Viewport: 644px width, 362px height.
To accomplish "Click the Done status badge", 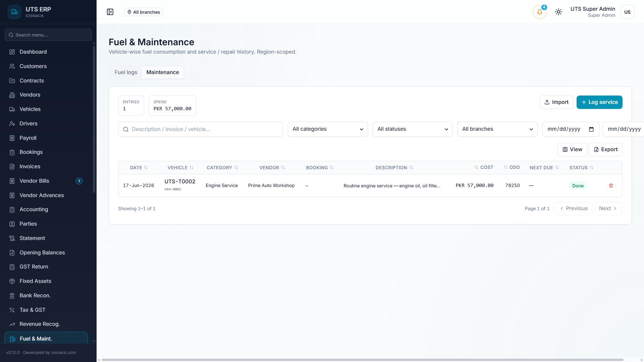I will click(578, 186).
